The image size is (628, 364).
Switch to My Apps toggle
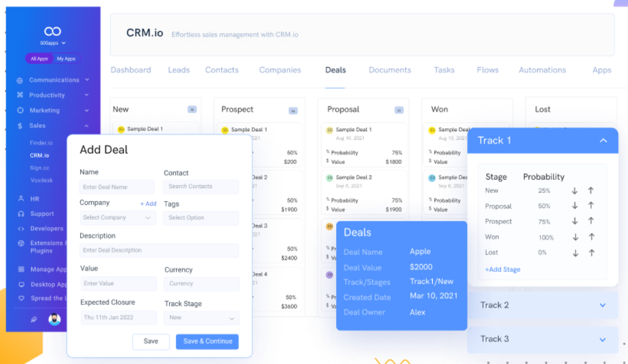[66, 58]
